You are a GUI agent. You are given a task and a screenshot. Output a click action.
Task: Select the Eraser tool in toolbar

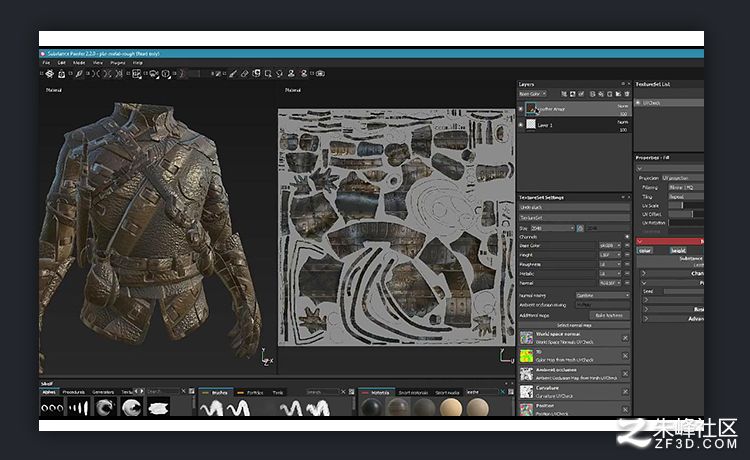point(244,74)
